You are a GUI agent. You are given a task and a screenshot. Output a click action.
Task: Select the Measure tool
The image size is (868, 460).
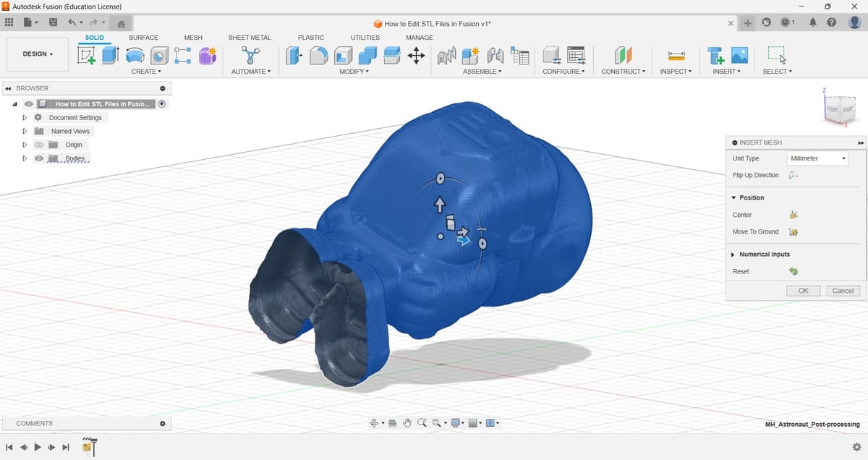[676, 56]
